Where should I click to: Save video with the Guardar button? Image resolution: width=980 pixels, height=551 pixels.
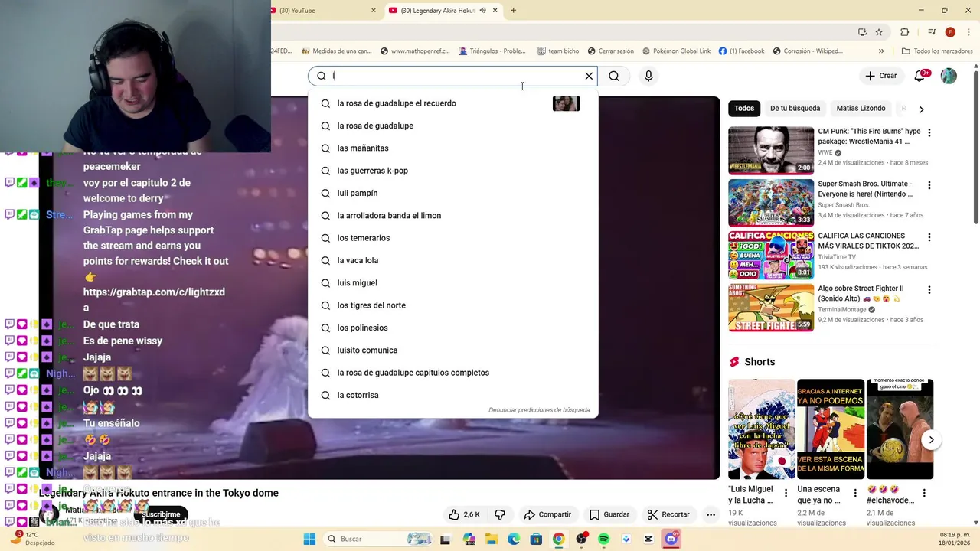point(609,514)
